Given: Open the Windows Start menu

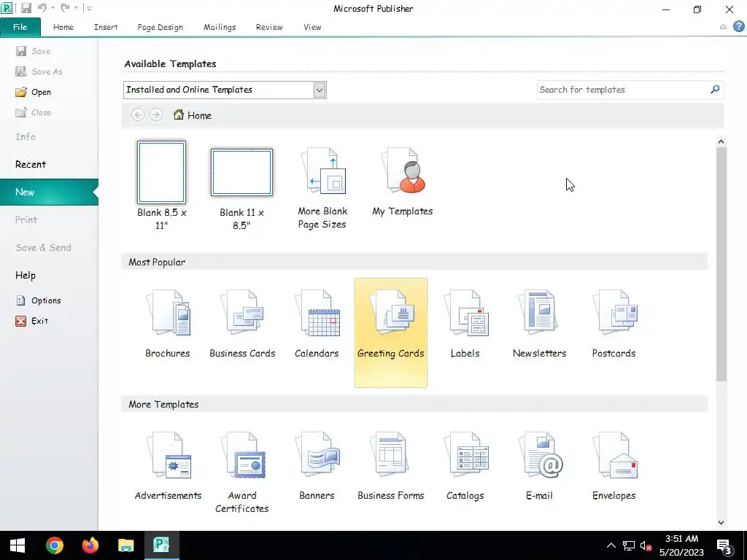Looking at the screenshot, I should [x=18, y=545].
